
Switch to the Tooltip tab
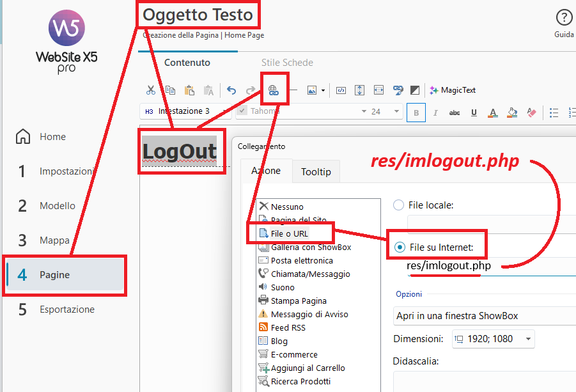click(316, 172)
